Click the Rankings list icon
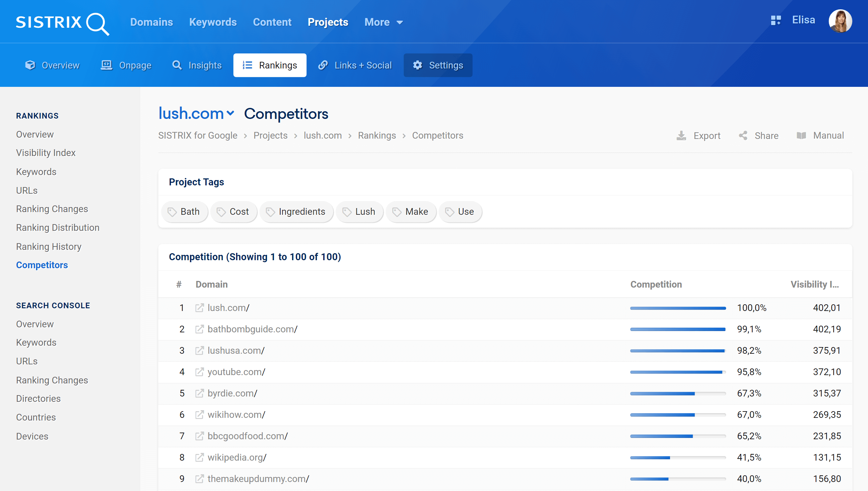This screenshot has width=868, height=491. pyautogui.click(x=247, y=65)
